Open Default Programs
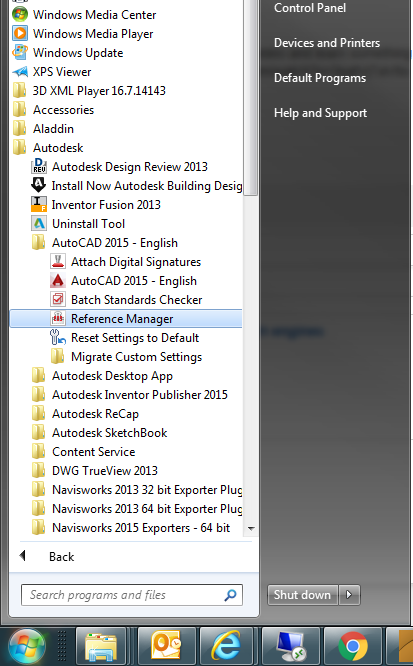413x666 pixels. pyautogui.click(x=320, y=78)
